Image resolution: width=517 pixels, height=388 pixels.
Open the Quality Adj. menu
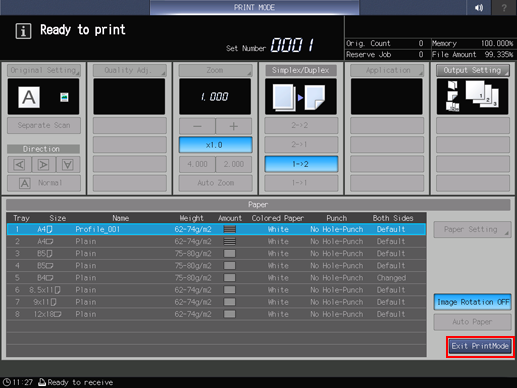tap(129, 70)
